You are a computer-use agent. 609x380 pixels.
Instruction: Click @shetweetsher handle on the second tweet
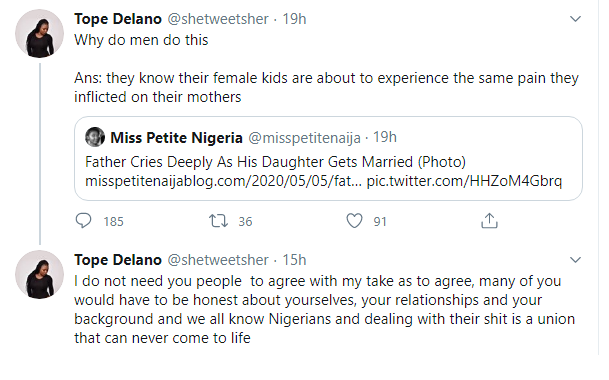pos(218,260)
